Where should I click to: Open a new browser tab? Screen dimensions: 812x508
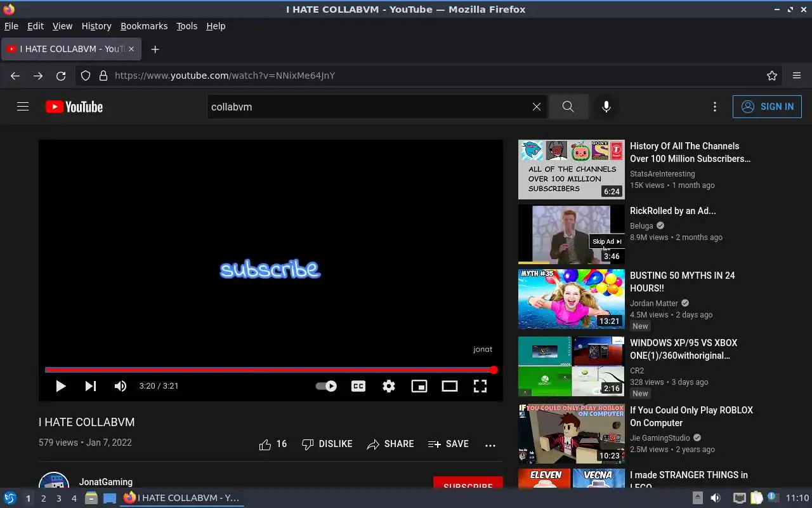coord(155,49)
